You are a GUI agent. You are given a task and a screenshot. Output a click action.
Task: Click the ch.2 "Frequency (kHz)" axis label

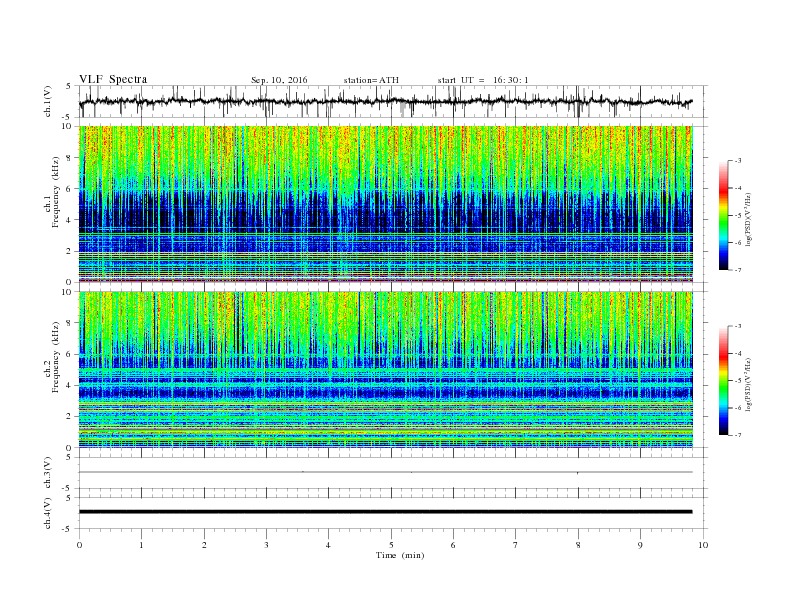(56, 358)
